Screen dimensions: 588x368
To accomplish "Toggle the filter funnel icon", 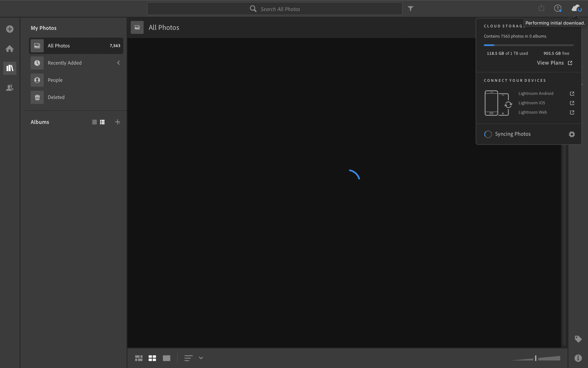I will pos(410,9).
